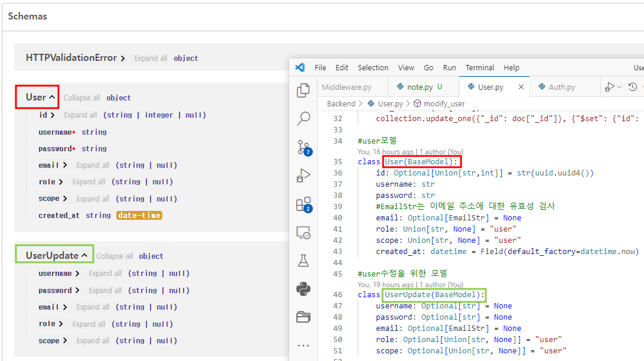
Task: Show additional activity bar views
Action: (x=303, y=346)
